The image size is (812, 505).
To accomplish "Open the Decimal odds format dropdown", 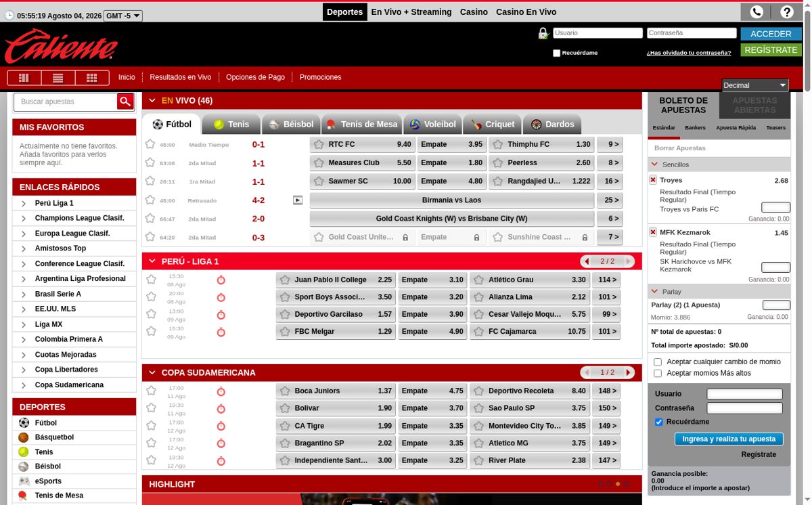I will pyautogui.click(x=755, y=85).
